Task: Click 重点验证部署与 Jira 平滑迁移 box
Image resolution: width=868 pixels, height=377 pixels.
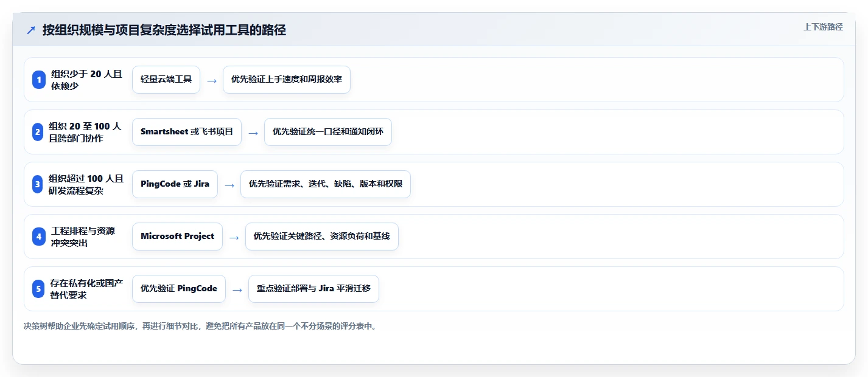Action: pyautogui.click(x=313, y=289)
